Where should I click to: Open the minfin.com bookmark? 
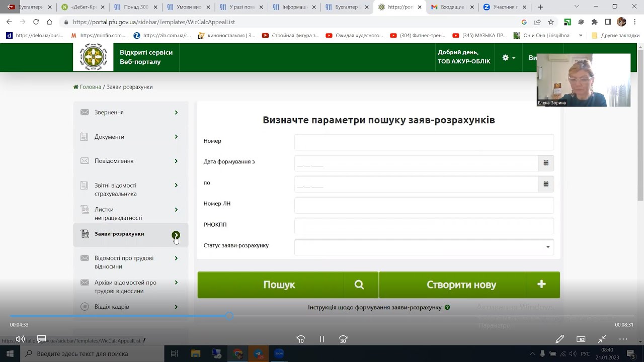99,36
